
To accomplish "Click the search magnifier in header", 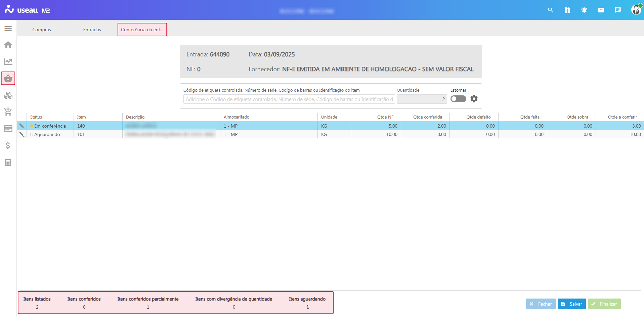I will point(550,10).
